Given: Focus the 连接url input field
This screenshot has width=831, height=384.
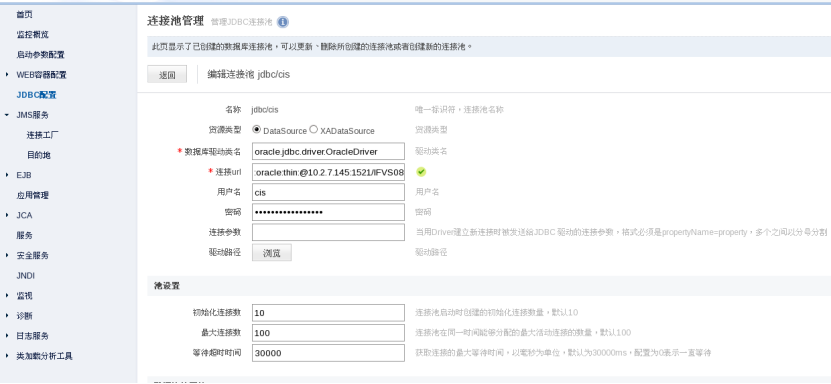Looking at the screenshot, I should click(x=328, y=172).
